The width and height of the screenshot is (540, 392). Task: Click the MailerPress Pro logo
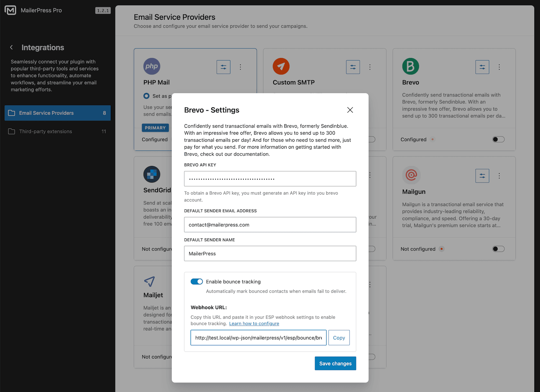click(x=10, y=10)
